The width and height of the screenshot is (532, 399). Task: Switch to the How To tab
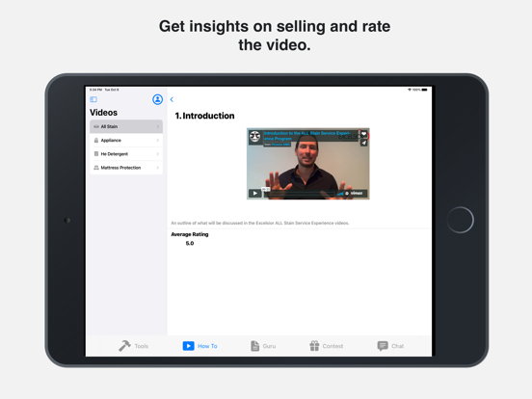[x=199, y=346]
